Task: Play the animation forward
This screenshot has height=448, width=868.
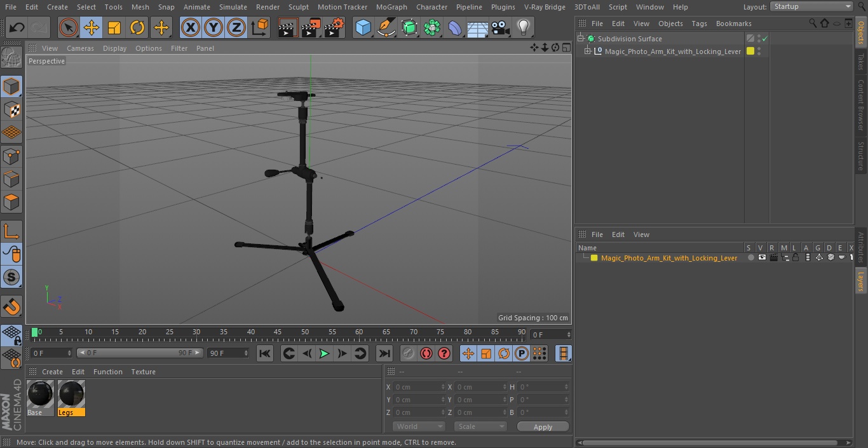Action: pos(324,353)
